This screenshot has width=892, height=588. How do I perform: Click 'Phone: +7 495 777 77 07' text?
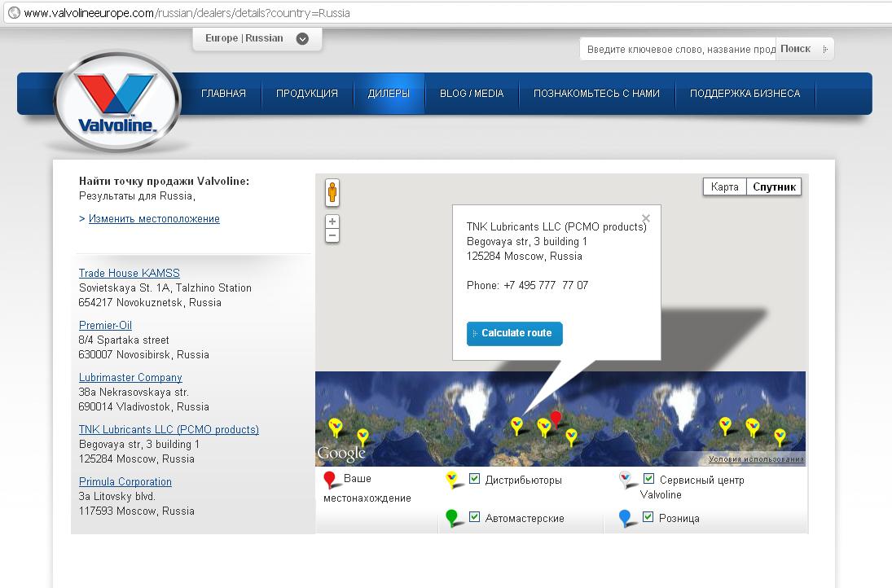tap(527, 286)
